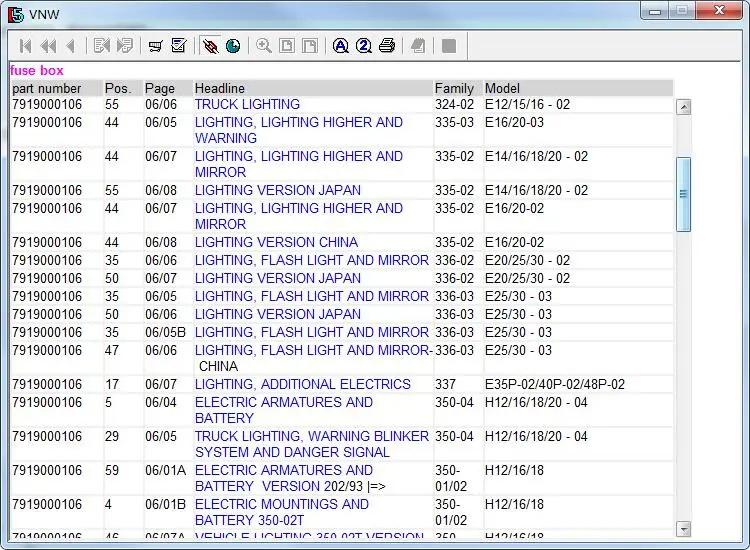
Task: Open TRUCK LIGHTING link for family 324-02
Action: pyautogui.click(x=247, y=104)
